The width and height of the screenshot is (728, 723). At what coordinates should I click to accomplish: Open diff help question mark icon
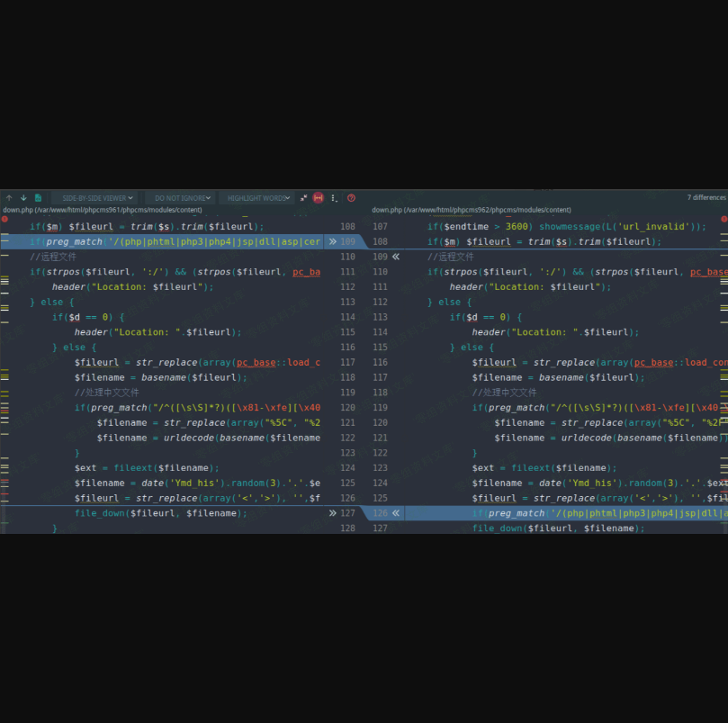point(351,198)
